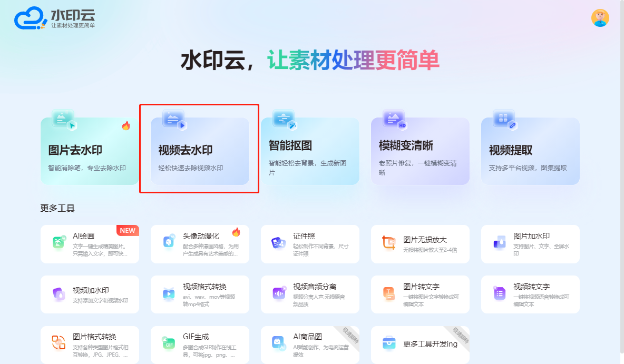Click the 模糊变清晰 HD icon
This screenshot has width=624, height=364.
pyautogui.click(x=394, y=120)
